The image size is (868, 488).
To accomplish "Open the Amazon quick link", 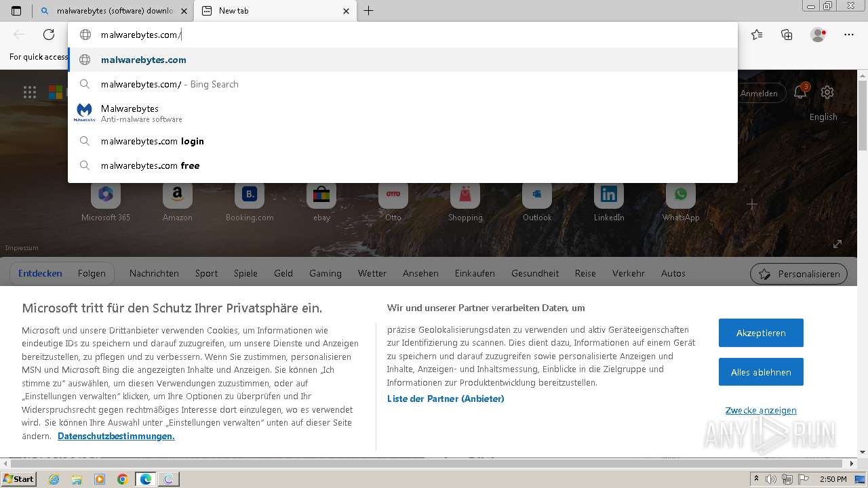I will click(178, 202).
